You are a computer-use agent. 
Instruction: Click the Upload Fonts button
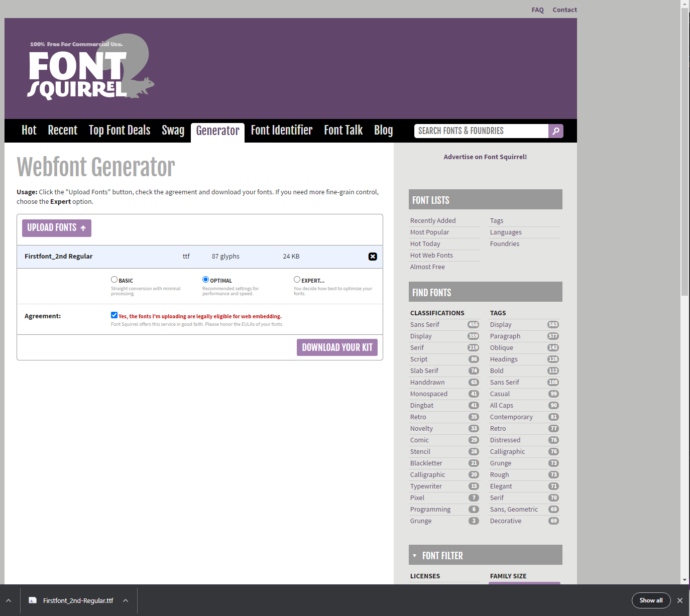pyautogui.click(x=57, y=228)
